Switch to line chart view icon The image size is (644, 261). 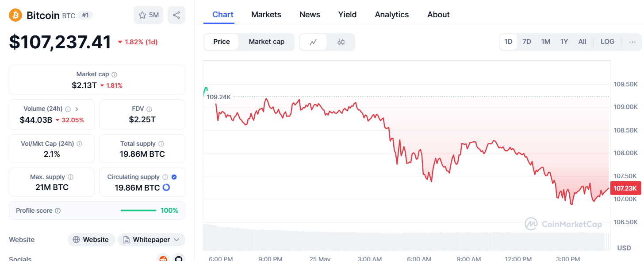pyautogui.click(x=313, y=42)
